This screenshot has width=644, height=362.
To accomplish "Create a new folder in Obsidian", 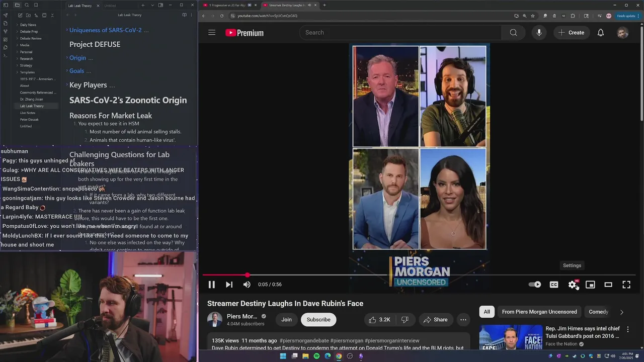I will click(x=28, y=16).
